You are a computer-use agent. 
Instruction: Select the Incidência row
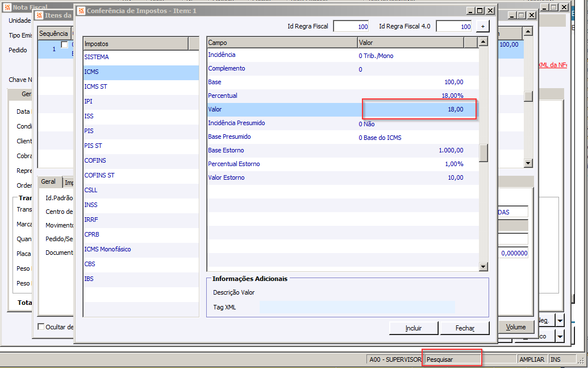343,55
